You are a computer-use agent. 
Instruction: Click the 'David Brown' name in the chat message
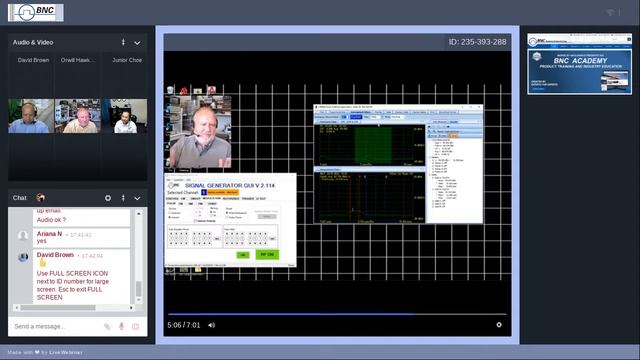pyautogui.click(x=55, y=255)
